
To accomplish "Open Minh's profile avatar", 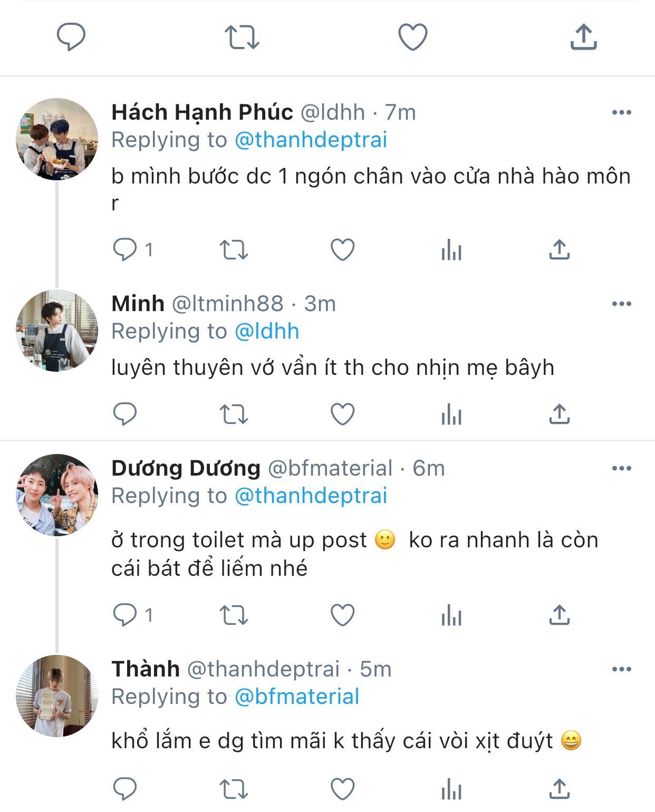I will coord(57,331).
